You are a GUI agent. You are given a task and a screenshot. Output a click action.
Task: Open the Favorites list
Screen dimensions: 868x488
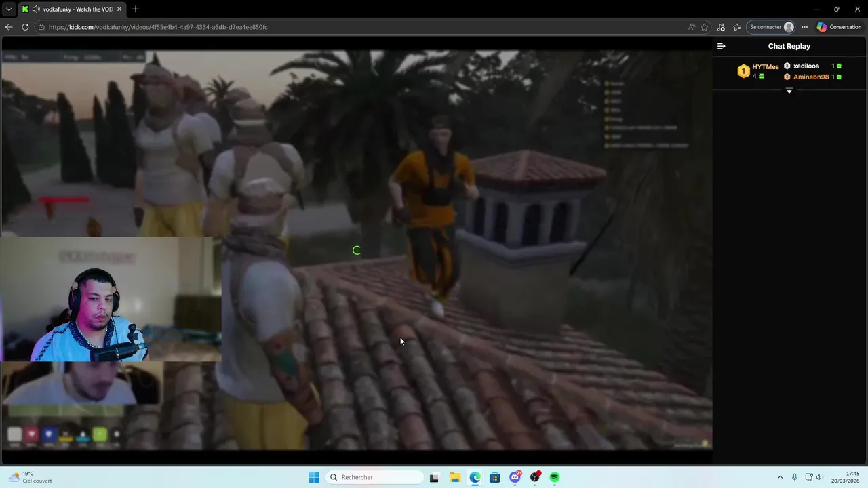coord(737,27)
